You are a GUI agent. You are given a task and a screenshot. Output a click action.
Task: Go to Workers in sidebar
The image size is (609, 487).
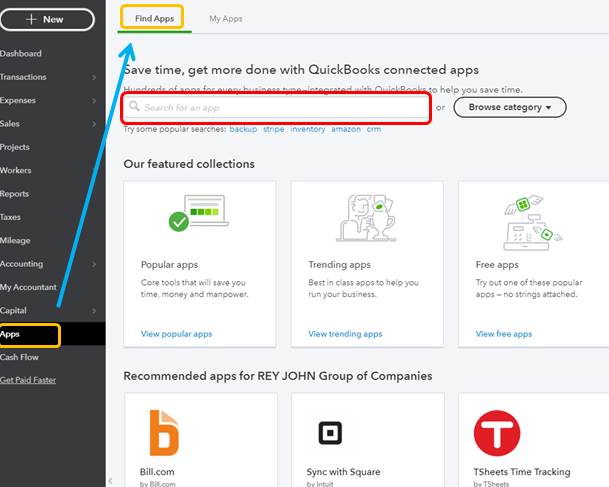[x=16, y=170]
